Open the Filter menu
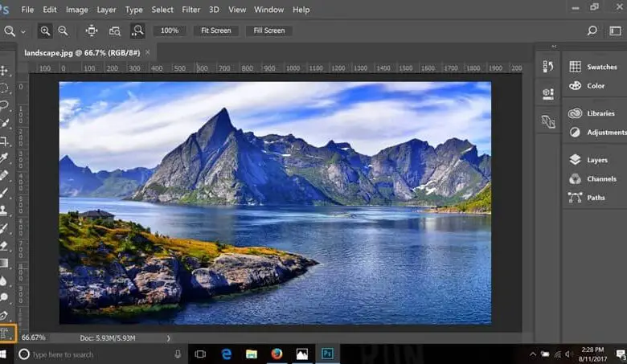Viewport: 627px width, 364px height. click(x=191, y=10)
